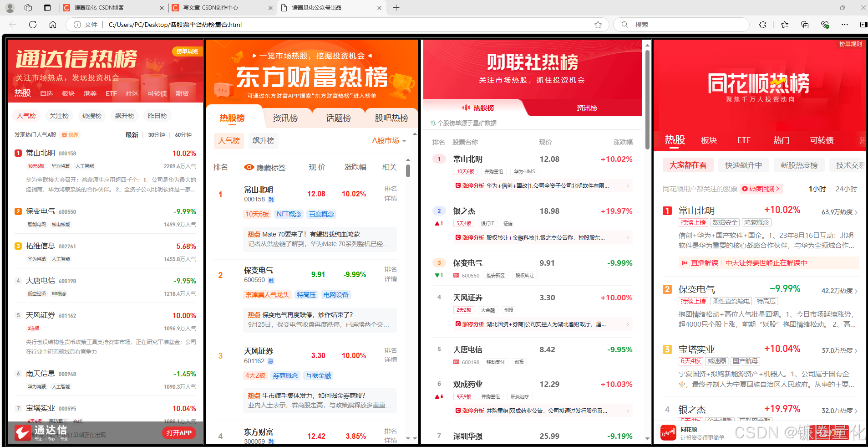Click the 视界 badge in 通达信 panel

(70, 135)
